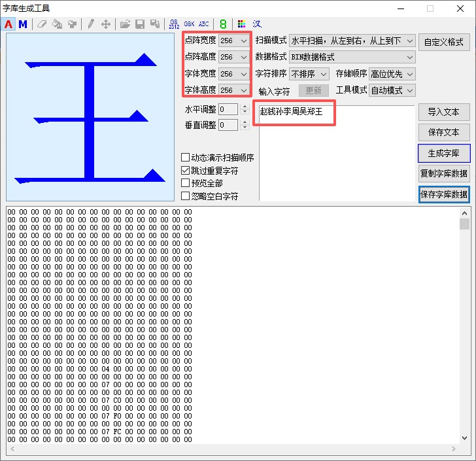Screen dimensions: 476x461
Task: Click the 汉 font selection icon
Action: click(x=257, y=24)
